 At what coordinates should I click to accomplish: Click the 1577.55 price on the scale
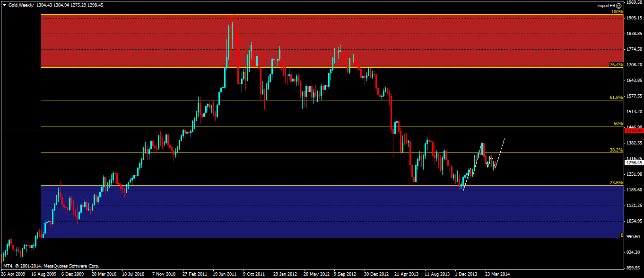(x=634, y=96)
